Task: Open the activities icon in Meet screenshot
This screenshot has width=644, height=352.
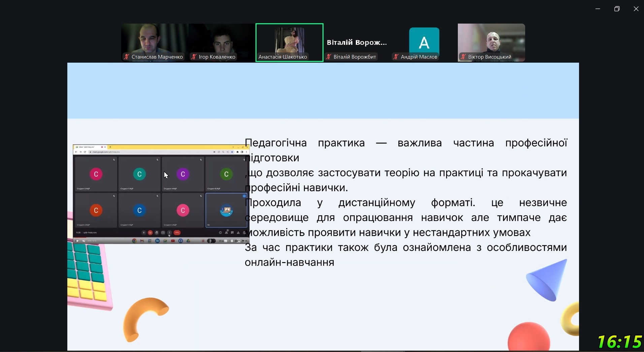Action: [238, 232]
